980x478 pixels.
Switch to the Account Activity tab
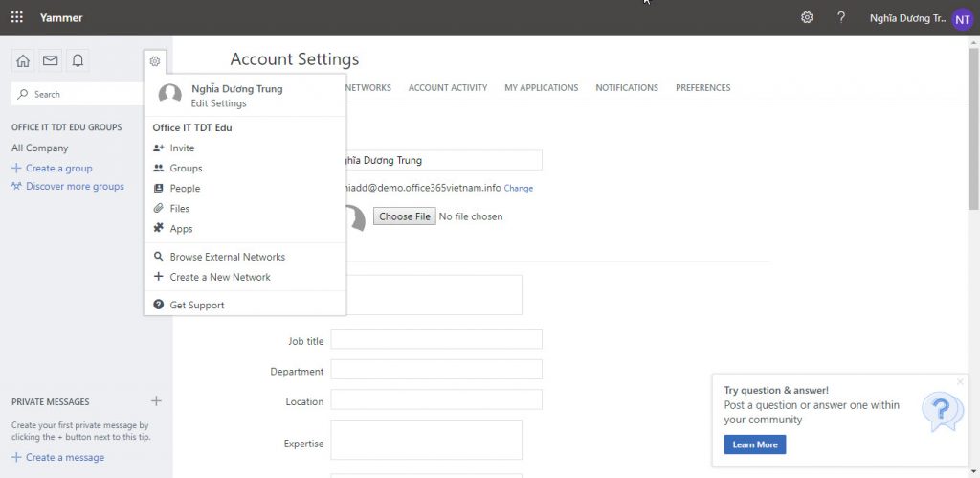point(448,87)
